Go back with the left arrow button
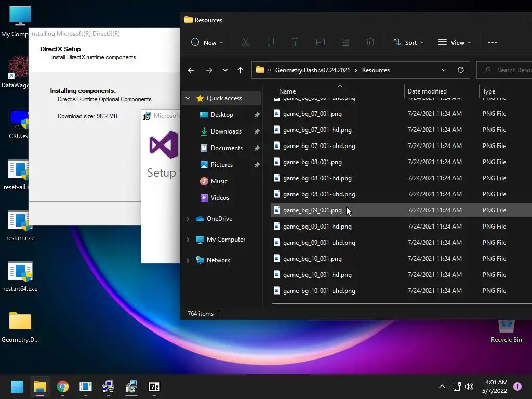 pyautogui.click(x=191, y=70)
